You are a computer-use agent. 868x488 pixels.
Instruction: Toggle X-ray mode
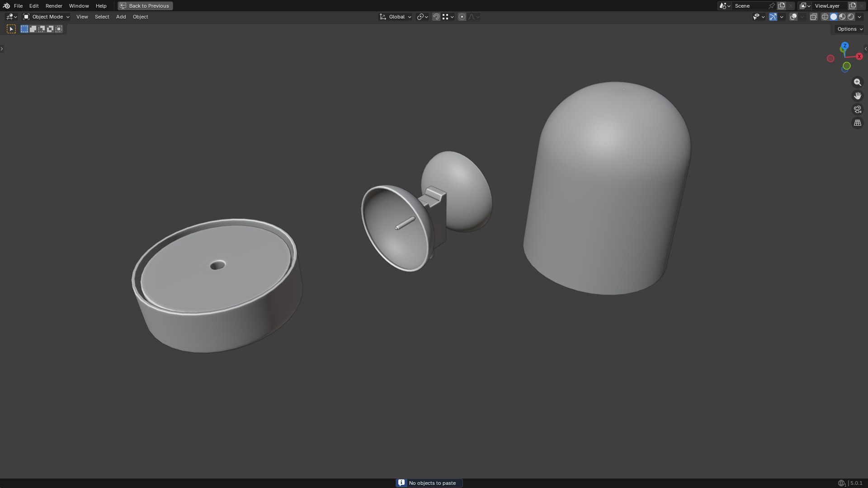(813, 17)
